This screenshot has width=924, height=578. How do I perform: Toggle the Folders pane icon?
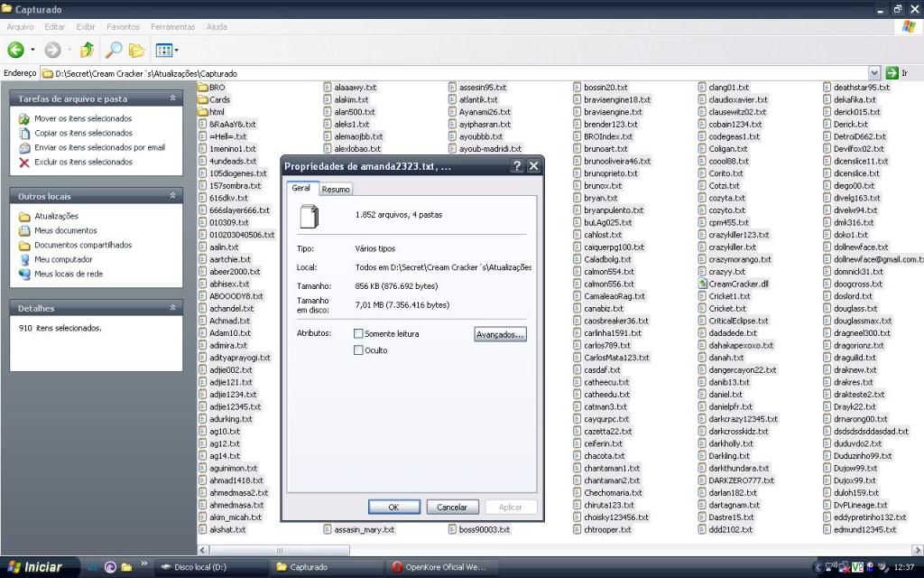[x=136, y=50]
